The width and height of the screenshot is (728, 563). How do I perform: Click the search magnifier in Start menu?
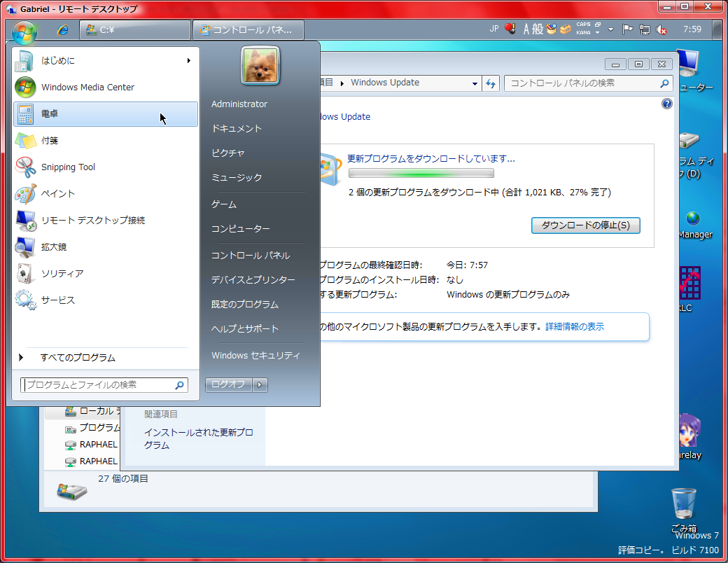(x=180, y=385)
